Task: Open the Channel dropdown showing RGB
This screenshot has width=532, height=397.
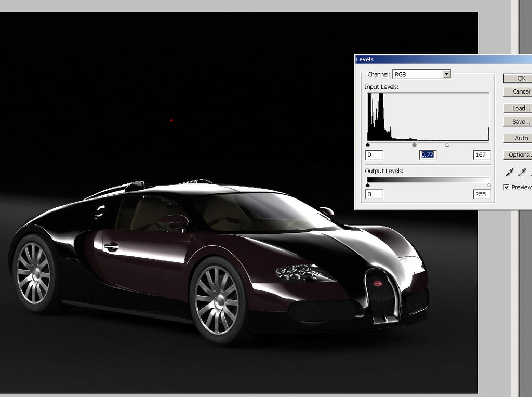Action: pyautogui.click(x=447, y=74)
